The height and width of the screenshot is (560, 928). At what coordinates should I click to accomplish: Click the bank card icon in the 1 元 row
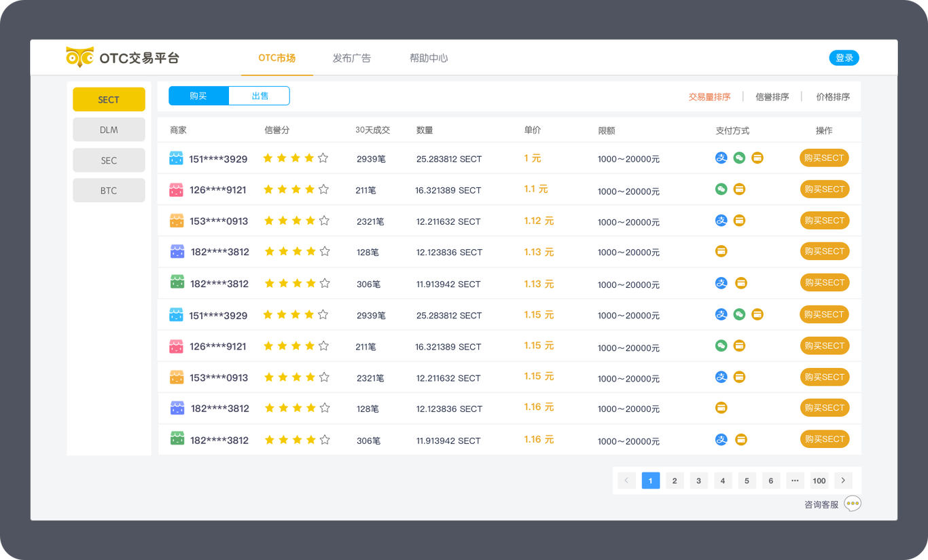[757, 158]
